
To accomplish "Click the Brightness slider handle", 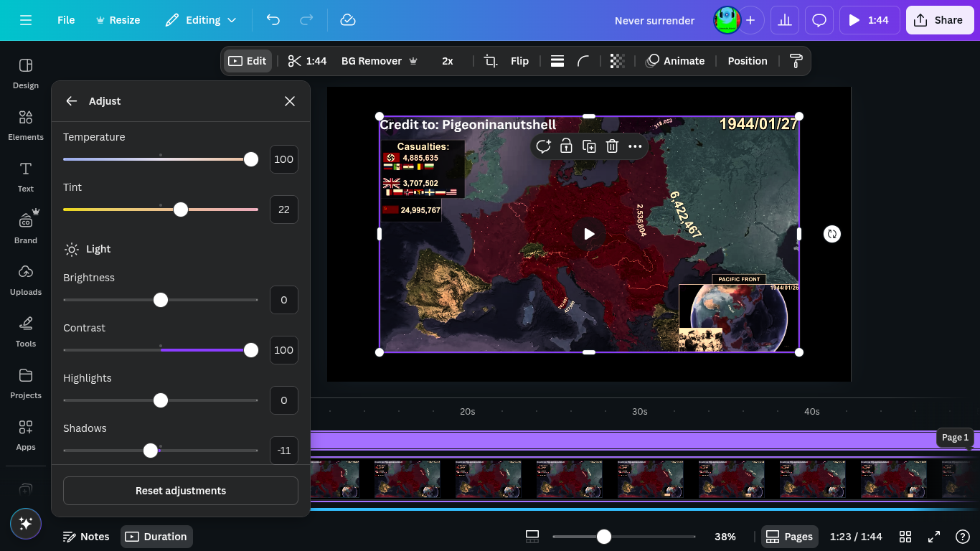I will tap(161, 300).
